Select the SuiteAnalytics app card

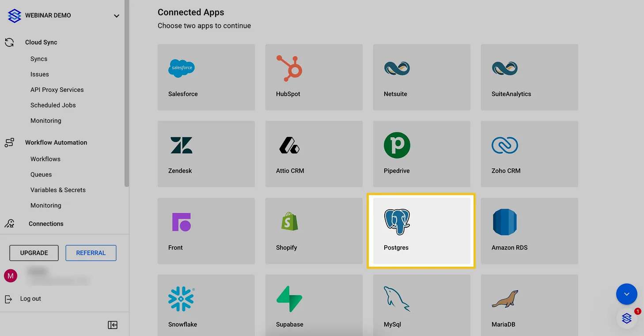[x=530, y=77]
